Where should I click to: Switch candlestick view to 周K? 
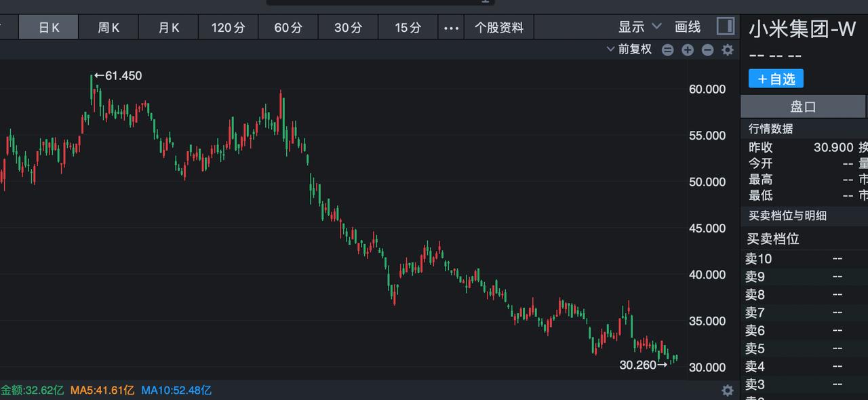pyautogui.click(x=108, y=27)
